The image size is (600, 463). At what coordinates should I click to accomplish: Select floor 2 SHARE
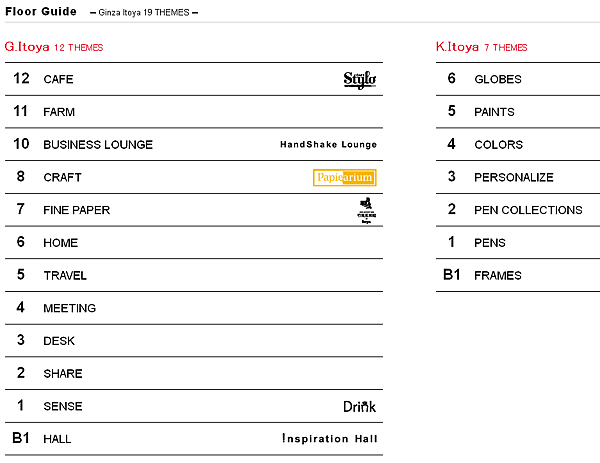pos(194,373)
